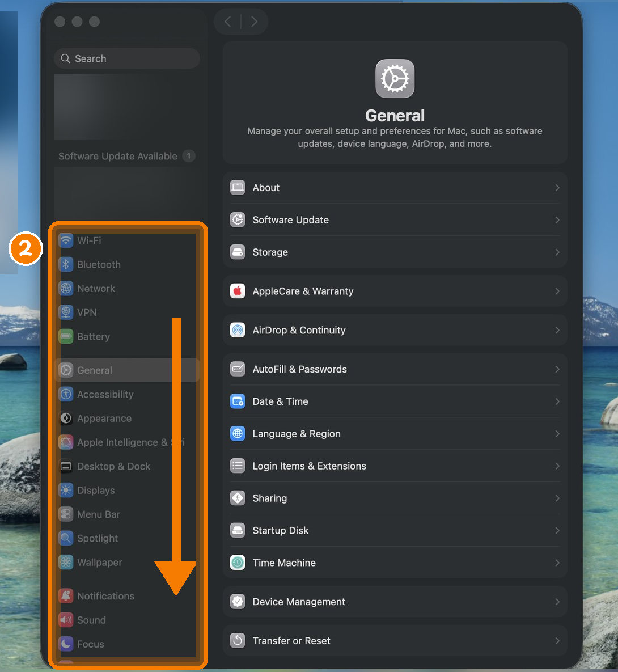The width and height of the screenshot is (618, 672).
Task: Click the update count badge showing 1
Action: [189, 156]
